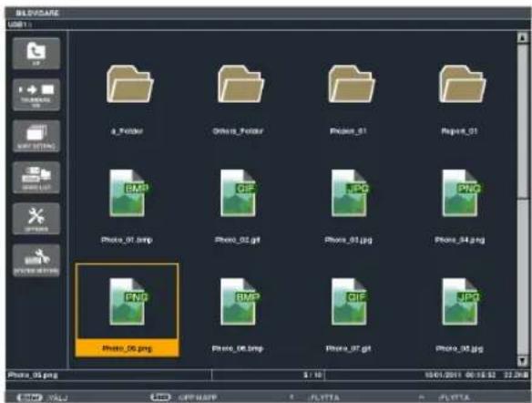Screen dimensions: 532x403
Task: Open the Options tools icon
Action: pos(36,219)
